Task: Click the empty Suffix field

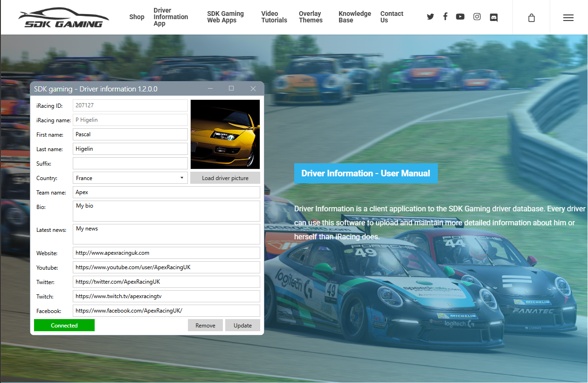Action: pyautogui.click(x=130, y=163)
